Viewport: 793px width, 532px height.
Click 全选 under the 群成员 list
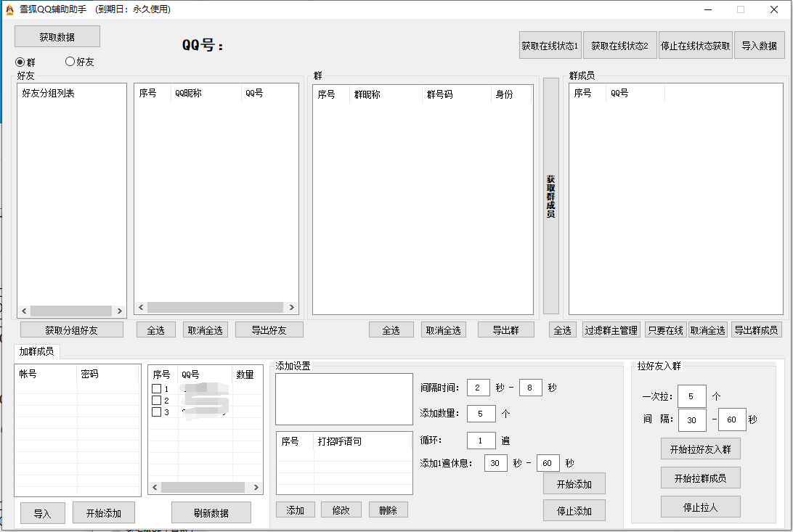pyautogui.click(x=562, y=330)
